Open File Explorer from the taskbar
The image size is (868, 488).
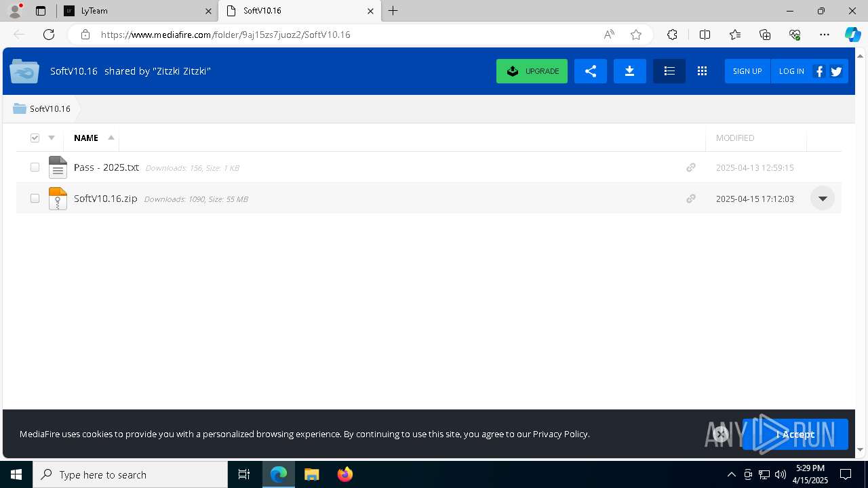click(x=311, y=474)
